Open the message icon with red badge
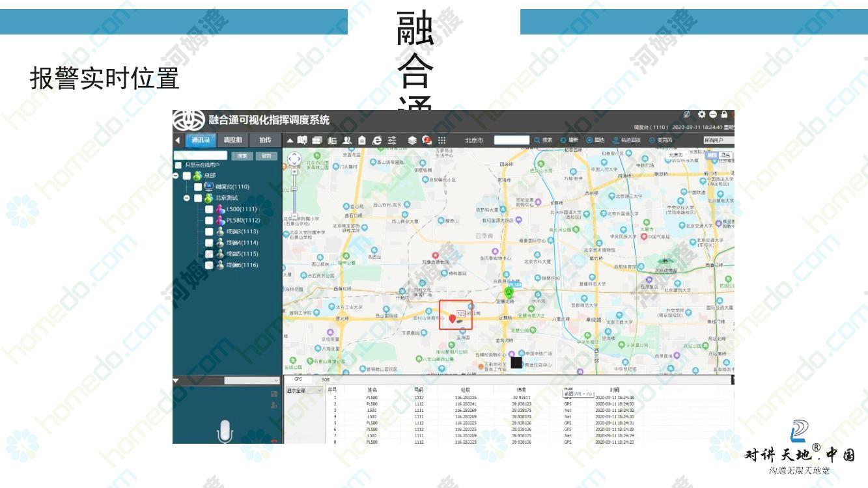 point(427,140)
